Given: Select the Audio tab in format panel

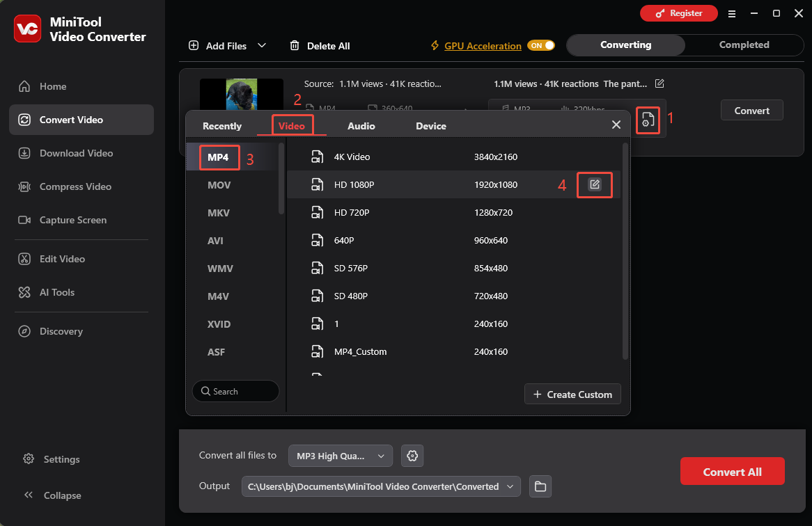Looking at the screenshot, I should [x=361, y=126].
